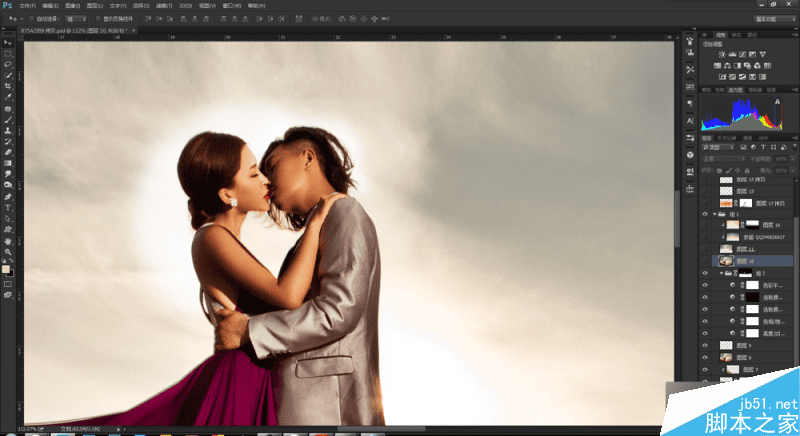Image resolution: width=800 pixels, height=436 pixels.
Task: Hide the 图层 9 layer
Action: pos(705,345)
